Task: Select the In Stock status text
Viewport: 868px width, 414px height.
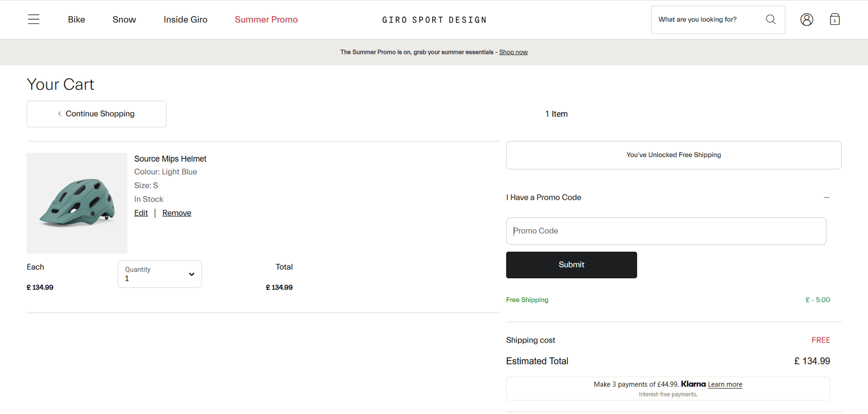Action: (x=149, y=199)
